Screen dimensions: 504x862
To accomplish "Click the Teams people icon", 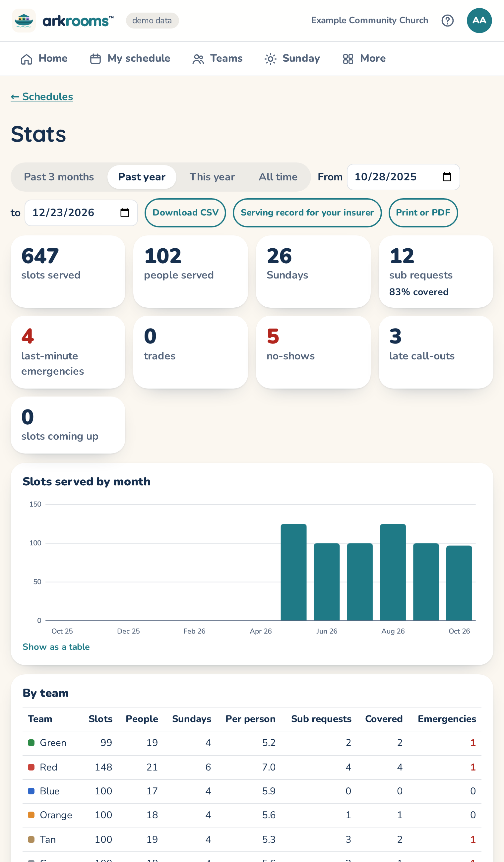I will coord(198,59).
